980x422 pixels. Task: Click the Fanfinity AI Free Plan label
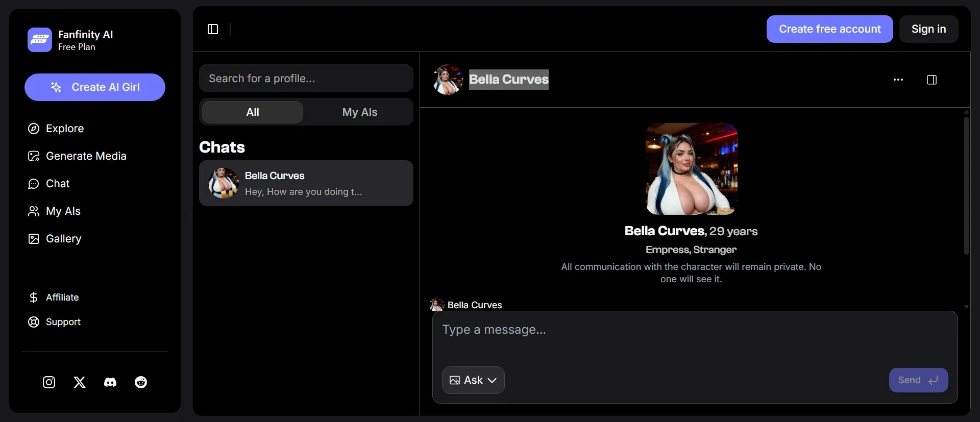(x=86, y=40)
